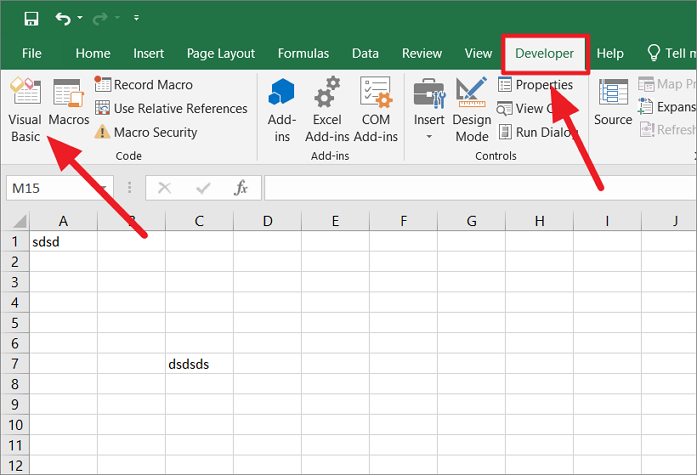This screenshot has height=475, width=697.
Task: Open control Properties
Action: pos(536,84)
